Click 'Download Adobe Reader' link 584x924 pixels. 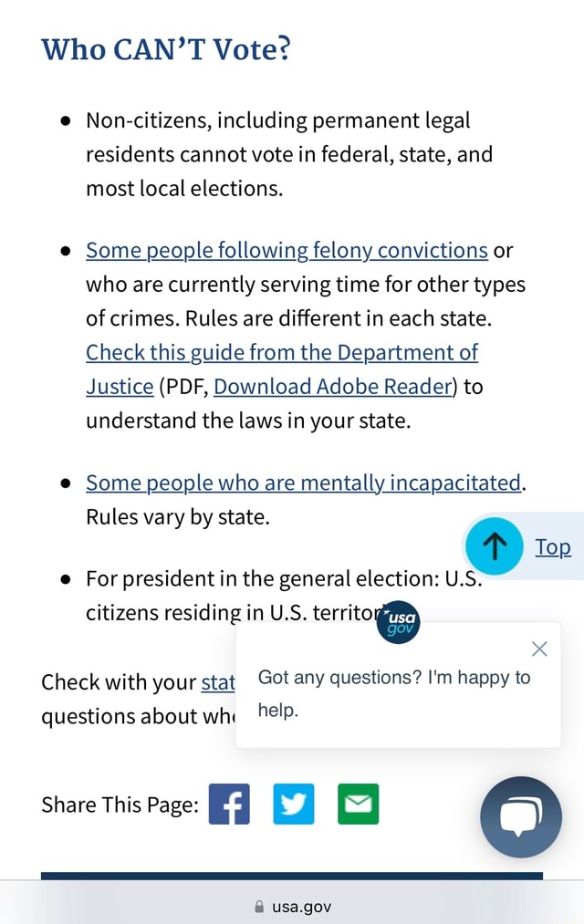pos(330,386)
